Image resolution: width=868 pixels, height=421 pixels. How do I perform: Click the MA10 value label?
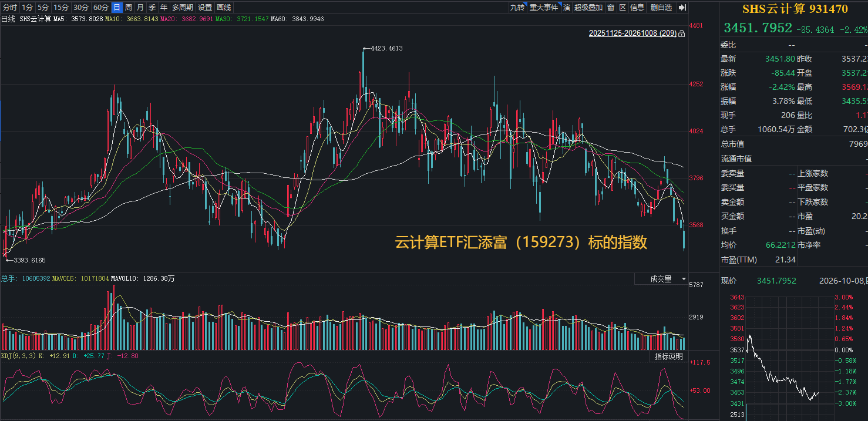132,19
